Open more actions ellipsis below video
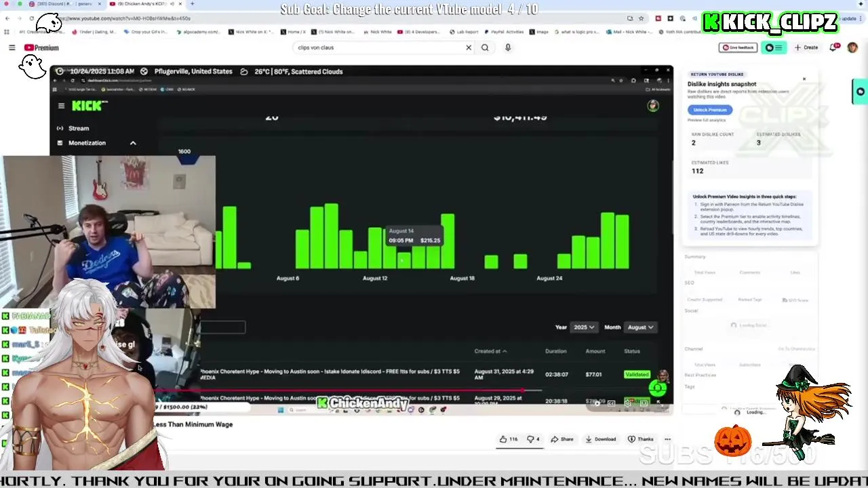Screen dimensions: 868x488 click(667, 439)
